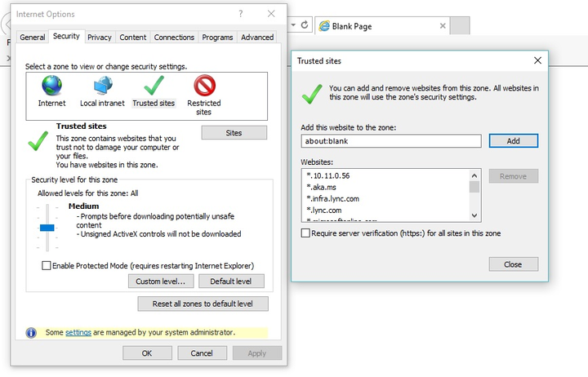The height and width of the screenshot is (377, 588).
Task: Close the Blank Page browser tab
Action: [x=443, y=26]
